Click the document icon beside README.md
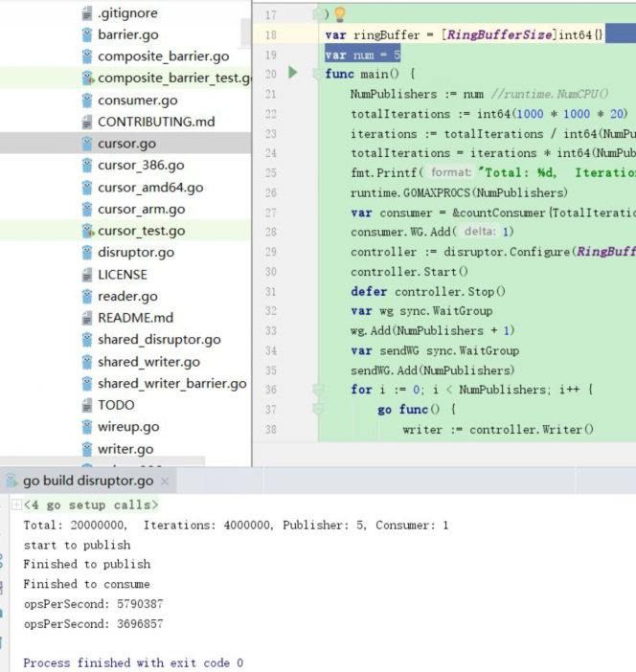This screenshot has height=672, width=636. coord(87,318)
